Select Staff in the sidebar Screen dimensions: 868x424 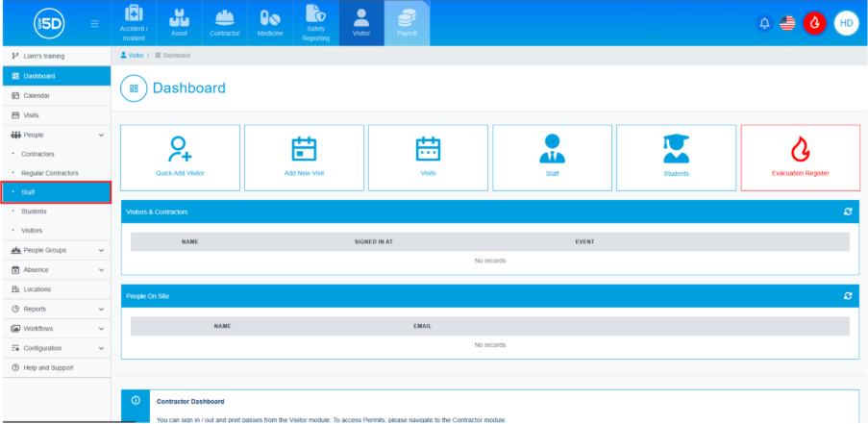click(x=56, y=192)
